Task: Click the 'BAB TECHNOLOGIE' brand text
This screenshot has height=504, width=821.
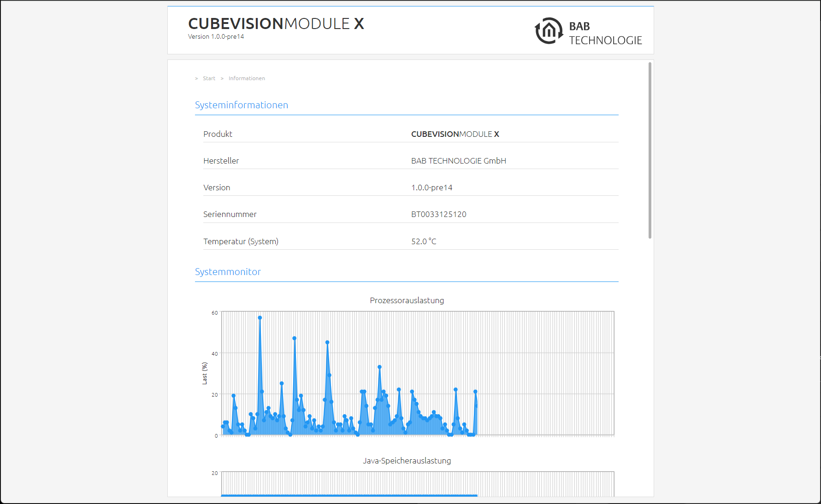Action: pos(605,33)
